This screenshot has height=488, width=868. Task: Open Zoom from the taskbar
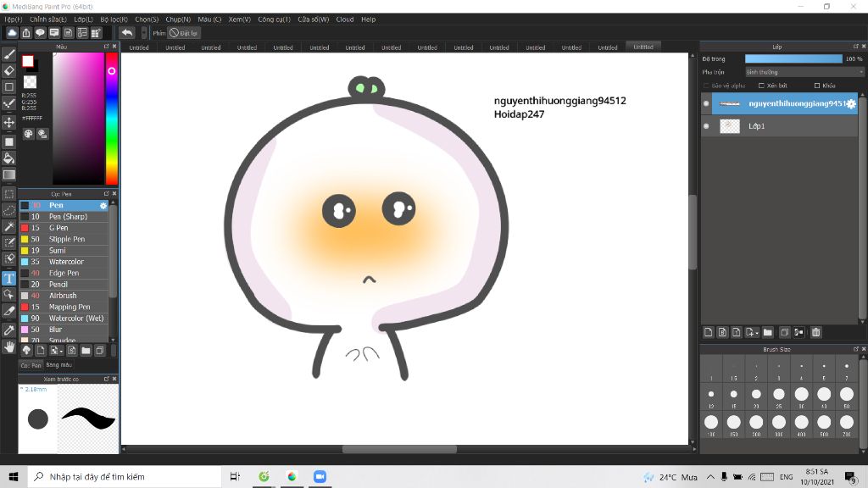[320, 476]
